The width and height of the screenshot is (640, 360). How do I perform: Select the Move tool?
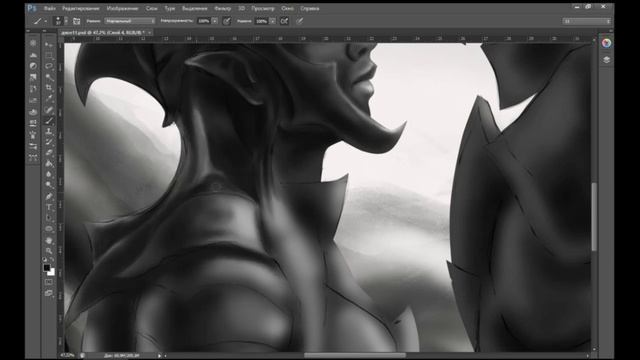[49, 44]
